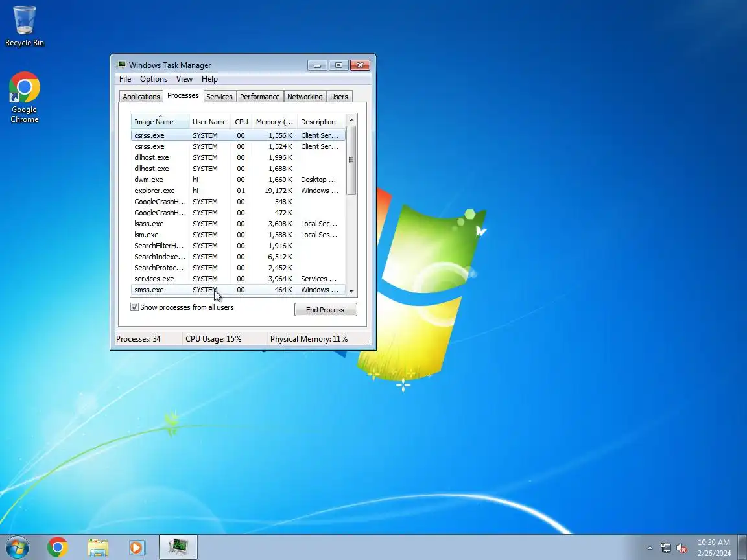The height and width of the screenshot is (560, 747).
Task: Click the Task Manager title bar icon
Action: pyautogui.click(x=121, y=65)
